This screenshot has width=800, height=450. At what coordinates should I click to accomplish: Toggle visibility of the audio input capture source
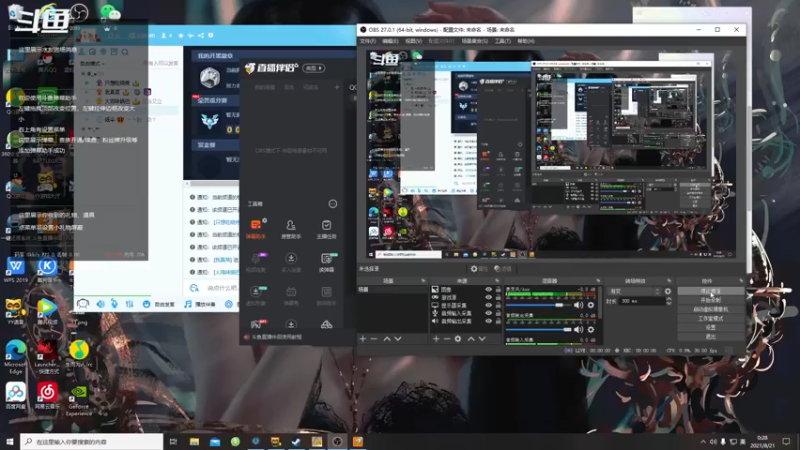(488, 313)
